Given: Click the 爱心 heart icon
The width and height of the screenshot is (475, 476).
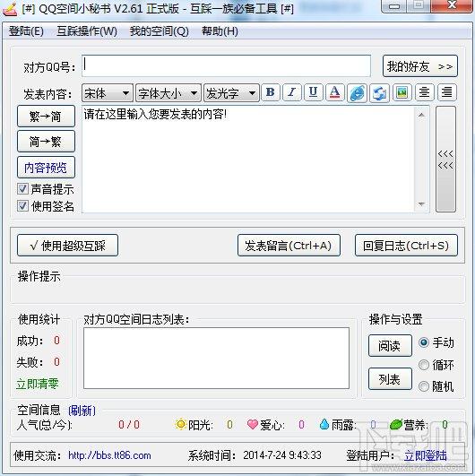Looking at the screenshot, I should click(252, 424).
